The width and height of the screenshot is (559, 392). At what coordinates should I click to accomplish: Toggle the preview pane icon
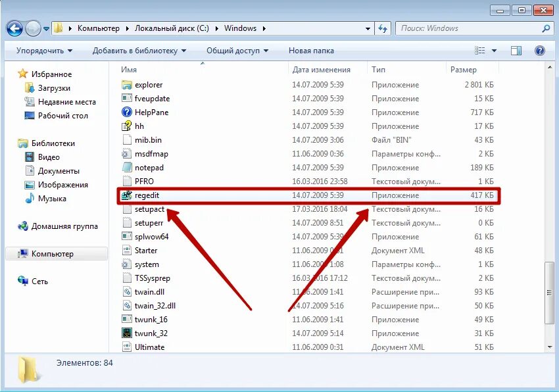[x=516, y=51]
